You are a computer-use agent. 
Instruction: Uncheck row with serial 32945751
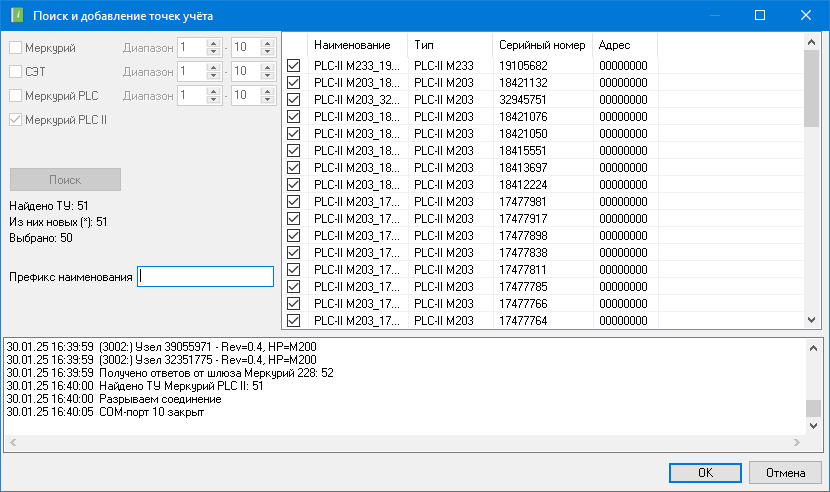293,100
